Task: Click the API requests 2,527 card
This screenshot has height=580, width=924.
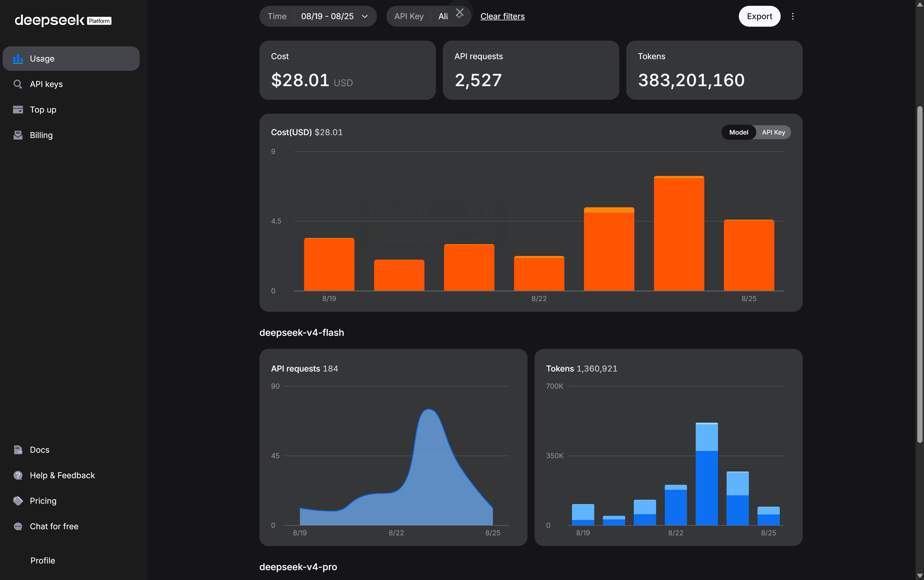Action: (531, 70)
